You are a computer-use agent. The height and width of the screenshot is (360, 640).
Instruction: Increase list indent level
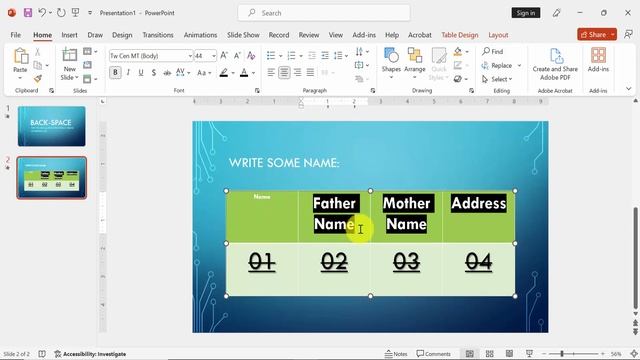point(325,55)
